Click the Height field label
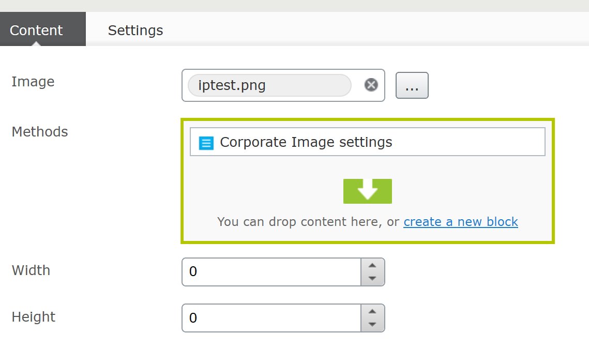This screenshot has width=589, height=364. point(33,316)
